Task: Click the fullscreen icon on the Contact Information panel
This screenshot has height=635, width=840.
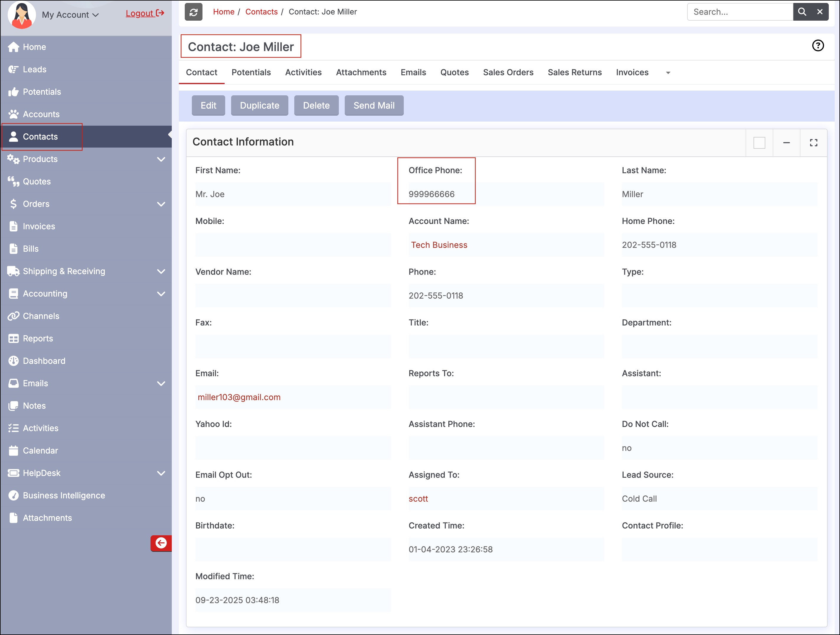Action: click(x=813, y=143)
